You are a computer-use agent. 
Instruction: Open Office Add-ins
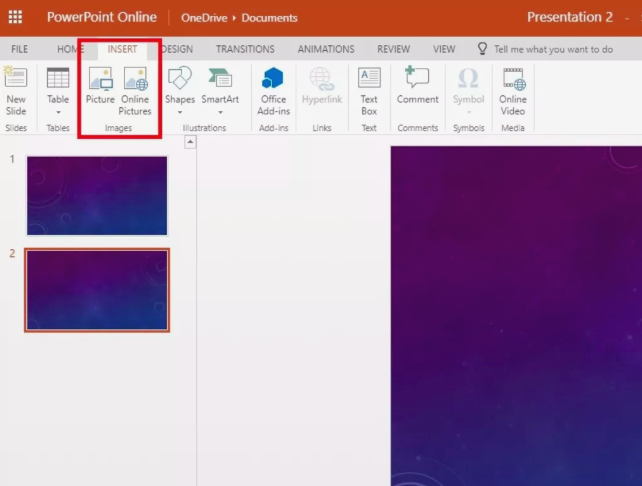click(x=273, y=81)
